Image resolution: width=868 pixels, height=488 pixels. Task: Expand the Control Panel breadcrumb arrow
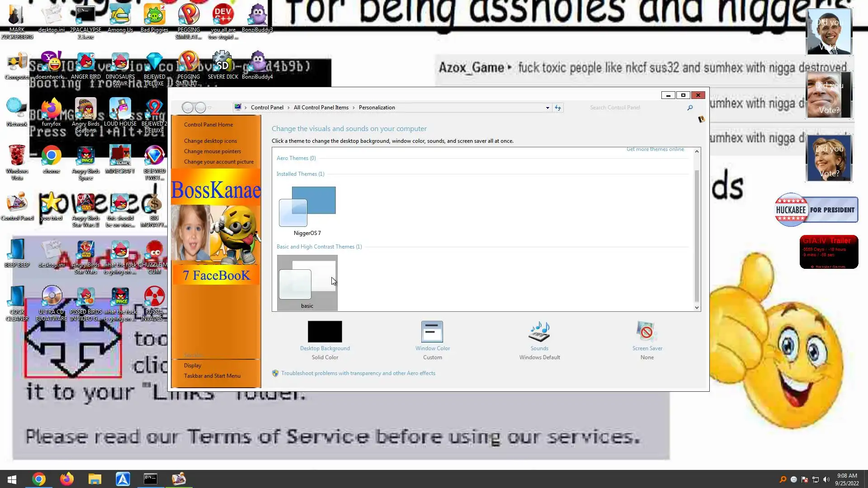click(x=288, y=108)
